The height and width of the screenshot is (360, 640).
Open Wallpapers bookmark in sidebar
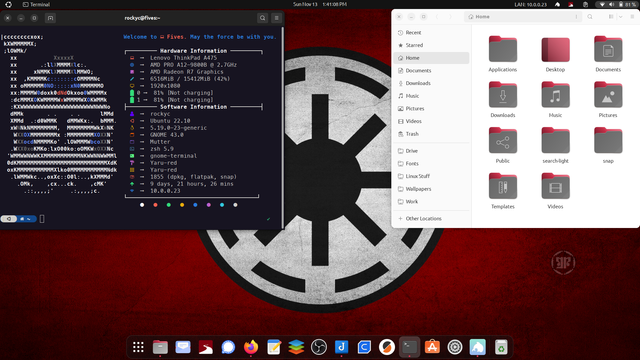431,189
